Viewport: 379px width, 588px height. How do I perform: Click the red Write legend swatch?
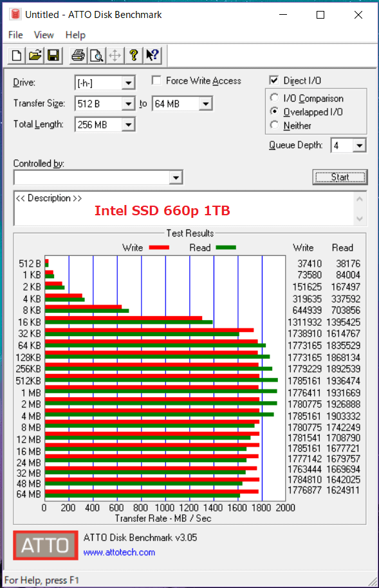(x=159, y=247)
